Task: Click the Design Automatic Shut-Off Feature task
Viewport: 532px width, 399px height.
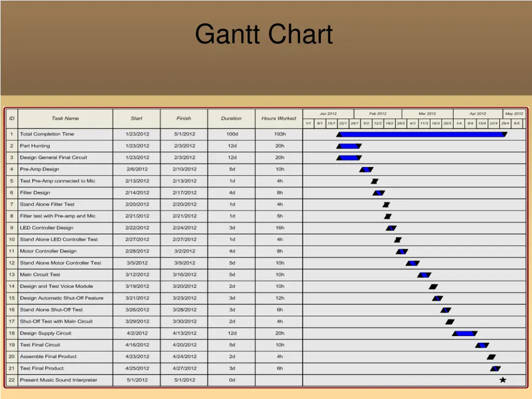Action: (x=61, y=298)
